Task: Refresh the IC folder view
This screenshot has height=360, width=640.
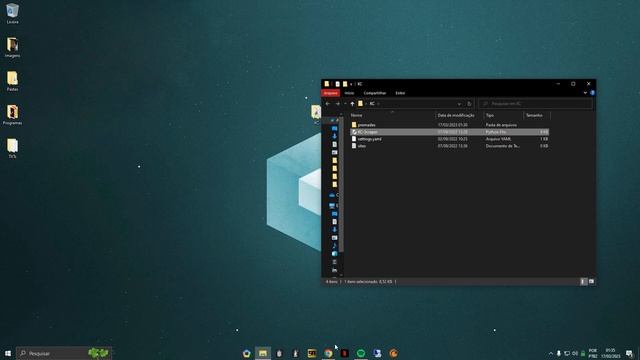Action: click(x=469, y=104)
